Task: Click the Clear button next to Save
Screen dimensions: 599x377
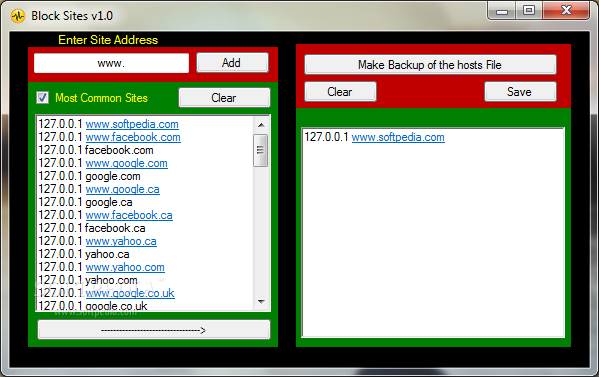Action: click(340, 92)
